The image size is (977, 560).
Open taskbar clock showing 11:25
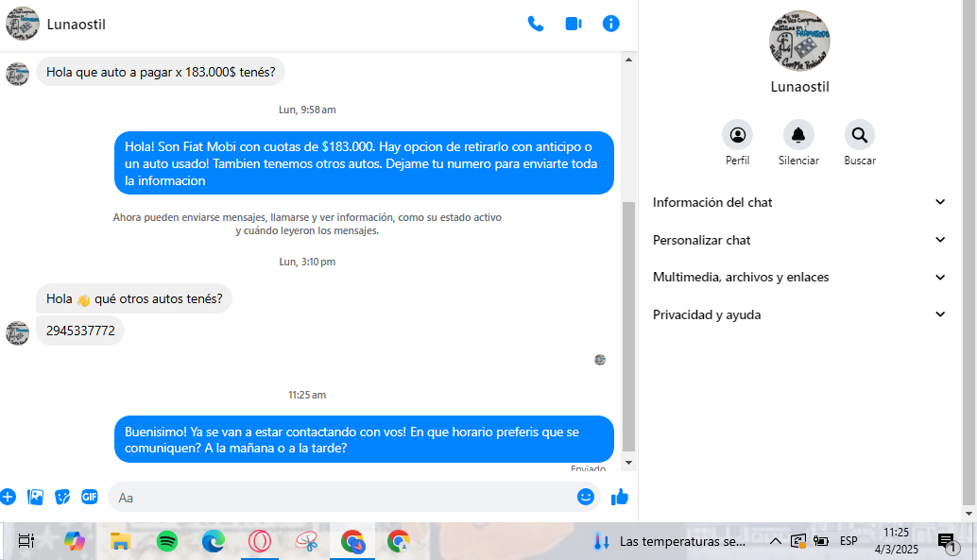[x=896, y=541]
